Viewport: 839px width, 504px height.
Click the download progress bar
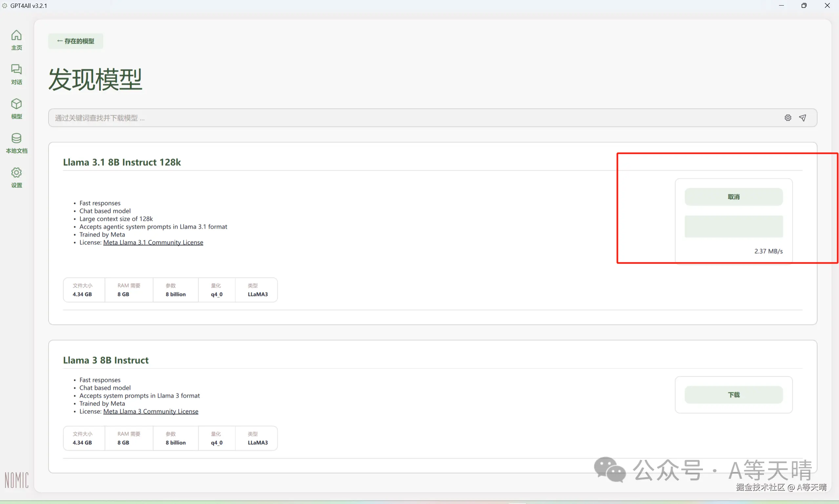pos(733,227)
